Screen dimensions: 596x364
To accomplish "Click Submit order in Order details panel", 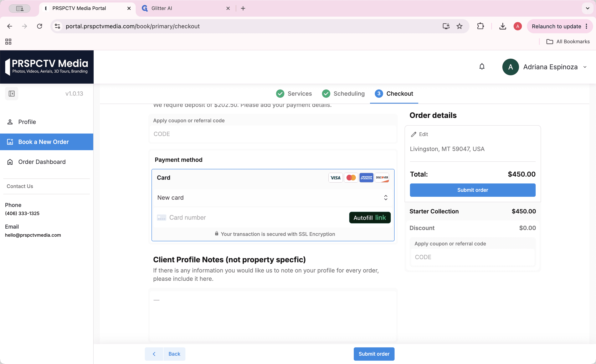I will pos(473,190).
